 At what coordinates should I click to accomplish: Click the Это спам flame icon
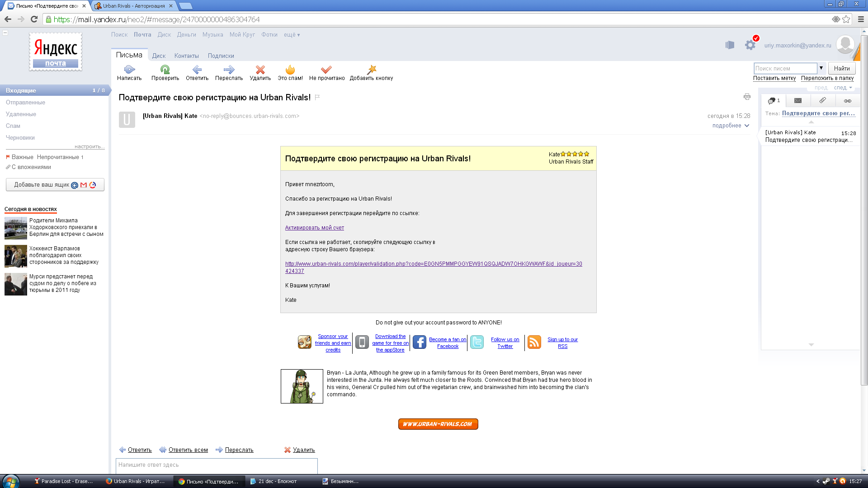click(x=290, y=70)
